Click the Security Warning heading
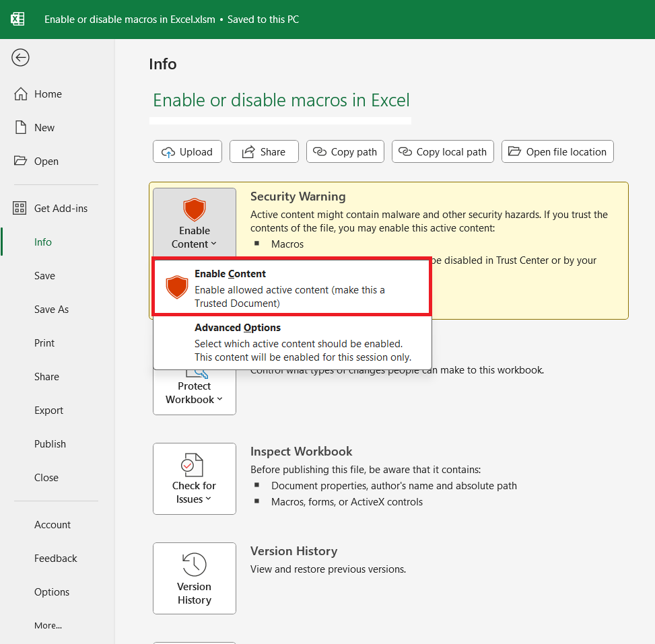Screen dimensions: 655x644 tap(298, 196)
